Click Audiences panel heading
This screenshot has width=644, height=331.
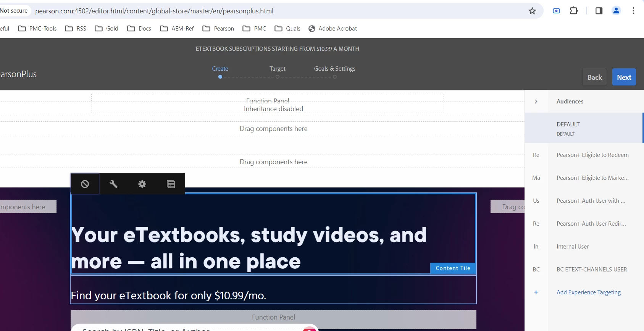tap(570, 102)
